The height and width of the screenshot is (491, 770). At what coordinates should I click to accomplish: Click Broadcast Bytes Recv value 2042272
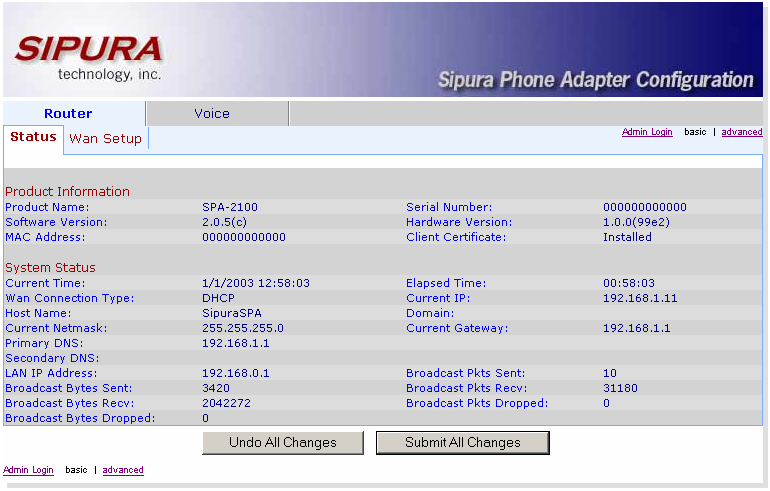[x=226, y=403]
